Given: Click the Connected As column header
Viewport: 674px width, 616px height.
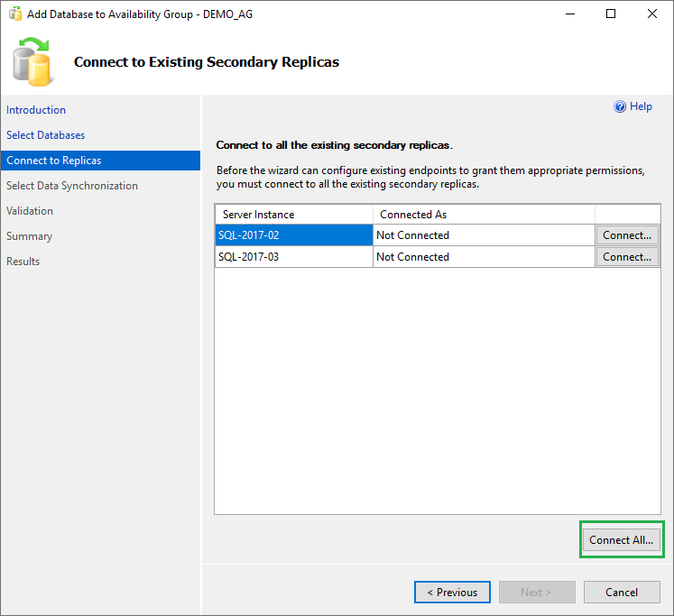Looking at the screenshot, I should (x=484, y=215).
